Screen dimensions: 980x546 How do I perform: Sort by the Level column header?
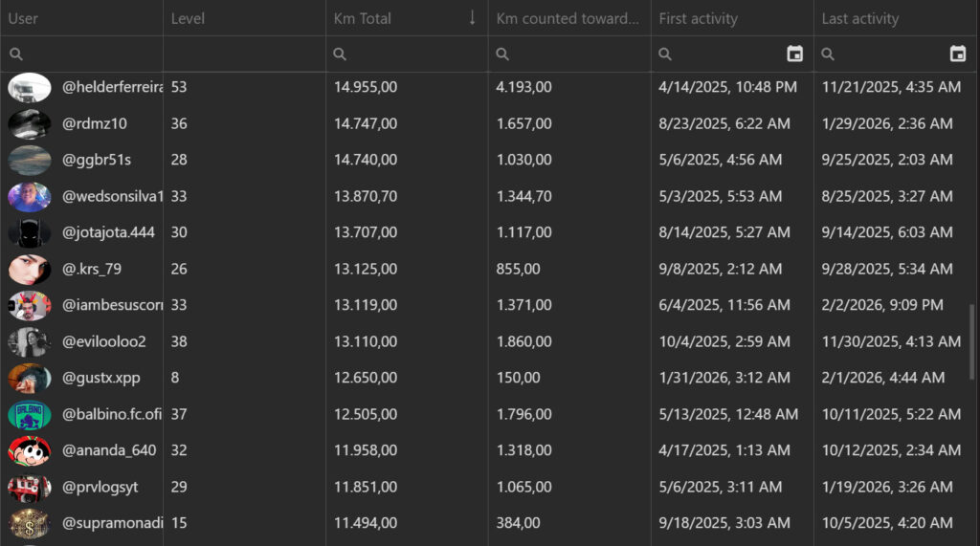click(x=188, y=18)
